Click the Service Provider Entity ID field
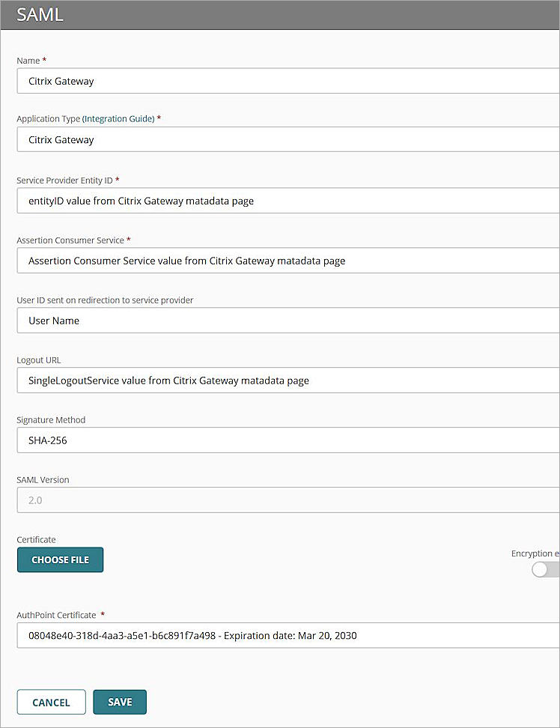Viewport: 560px width, 728px height. point(287,201)
